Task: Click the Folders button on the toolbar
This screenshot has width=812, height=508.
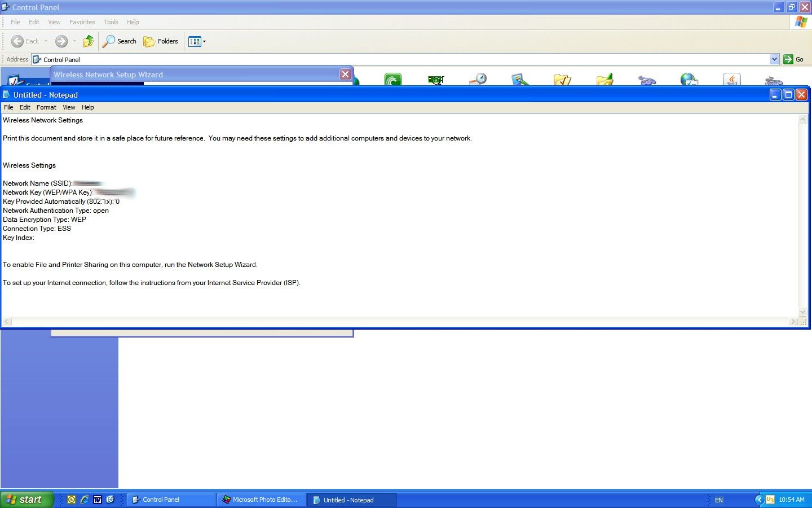Action: click(x=161, y=41)
